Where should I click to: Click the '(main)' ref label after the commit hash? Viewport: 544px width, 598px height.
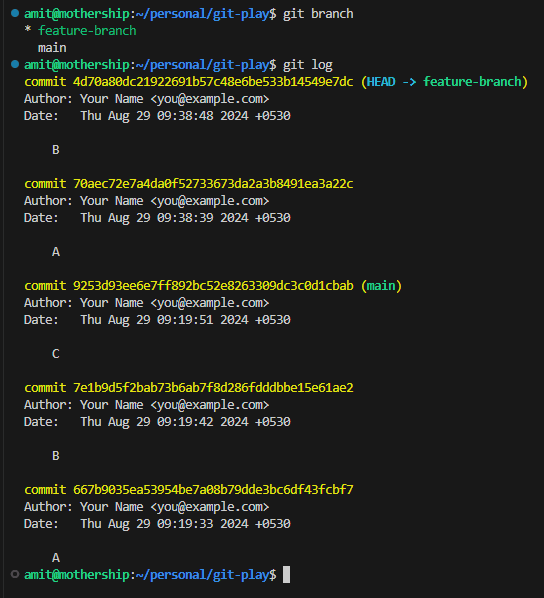(x=381, y=286)
